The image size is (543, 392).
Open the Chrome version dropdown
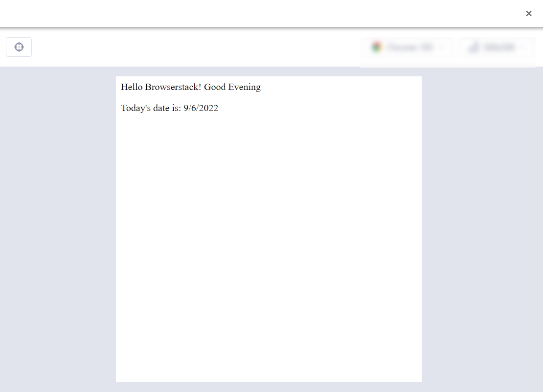coord(410,47)
